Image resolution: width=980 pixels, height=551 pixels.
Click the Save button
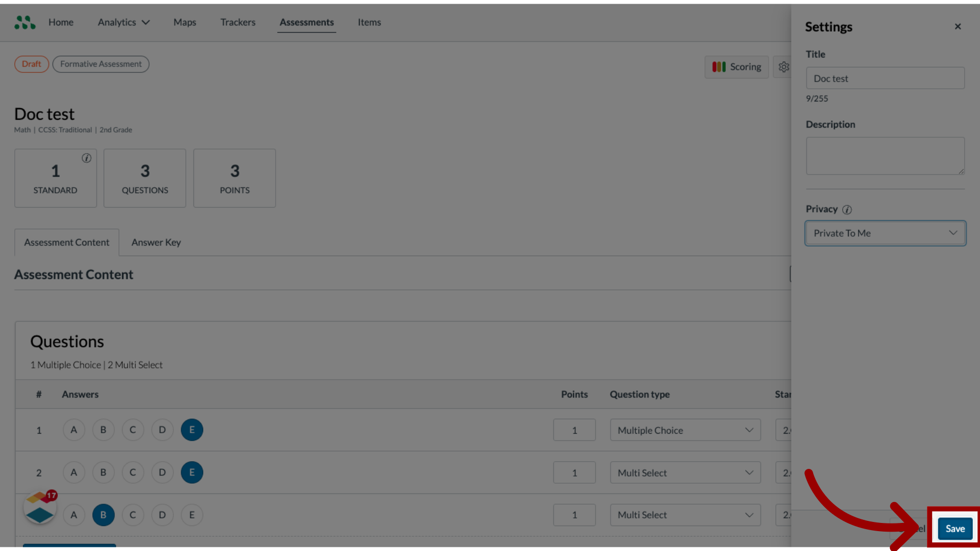click(x=955, y=529)
